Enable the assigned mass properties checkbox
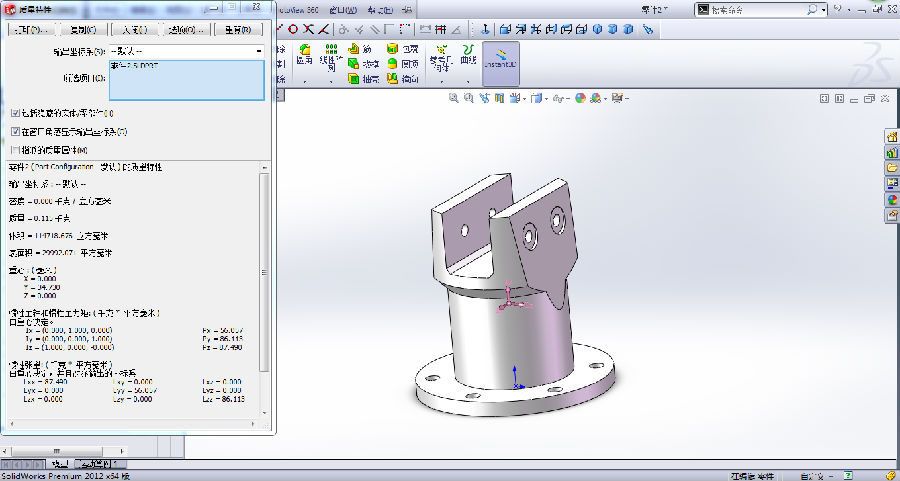900x481 pixels. [15, 149]
